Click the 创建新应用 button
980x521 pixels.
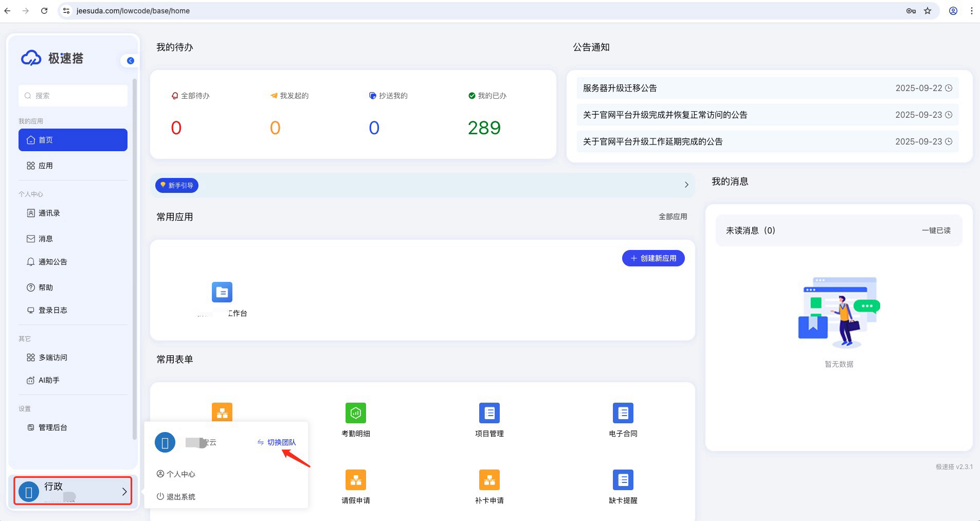pos(653,258)
